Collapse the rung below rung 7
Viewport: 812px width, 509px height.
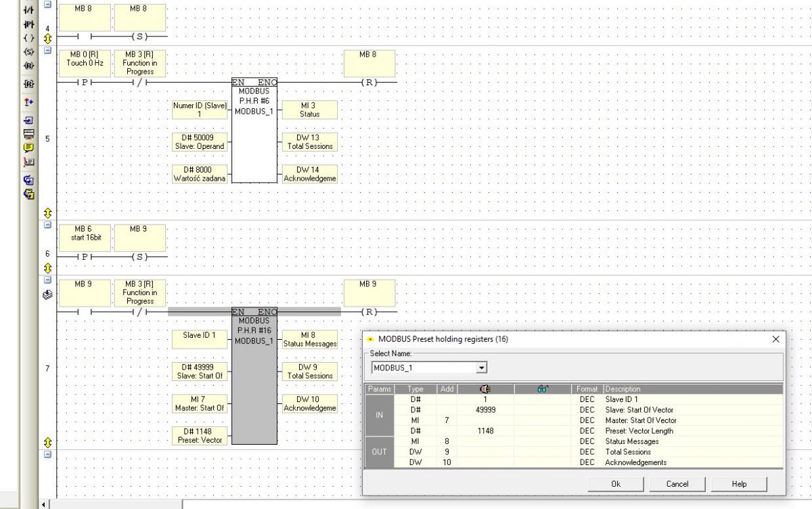point(48,454)
